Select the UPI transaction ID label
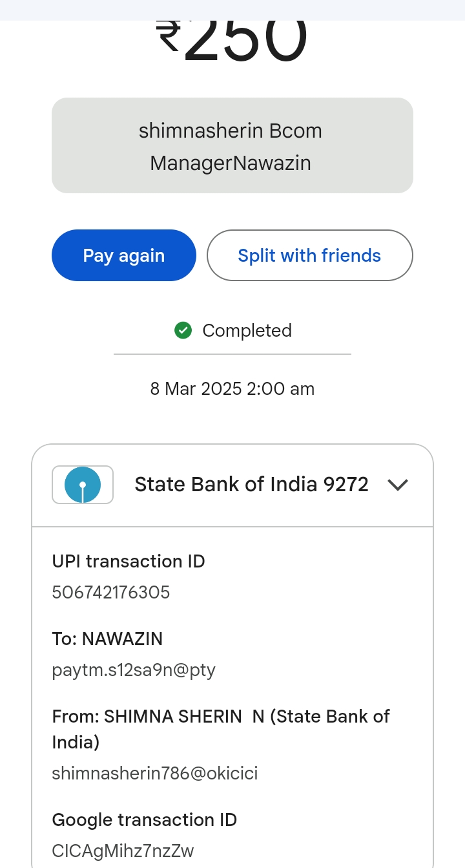 click(129, 561)
